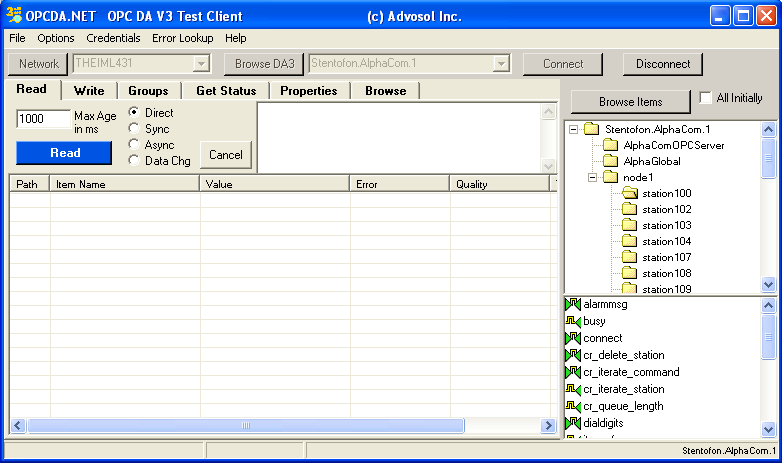Pick the cr_delete_station item icon

click(x=572, y=355)
